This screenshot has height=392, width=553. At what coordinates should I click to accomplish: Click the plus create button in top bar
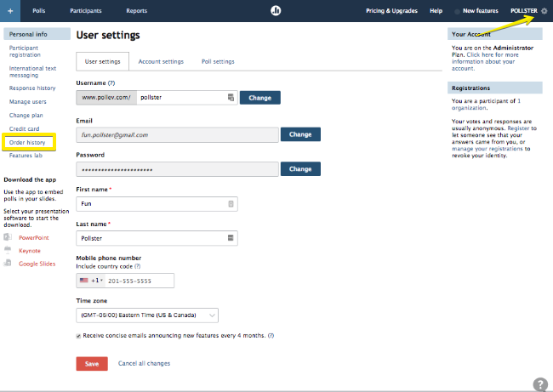[10, 11]
